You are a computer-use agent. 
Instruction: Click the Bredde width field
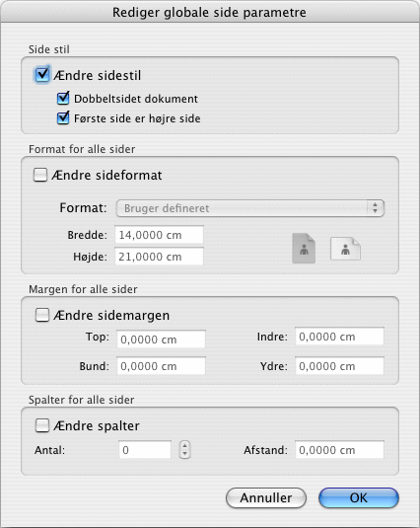tap(159, 235)
